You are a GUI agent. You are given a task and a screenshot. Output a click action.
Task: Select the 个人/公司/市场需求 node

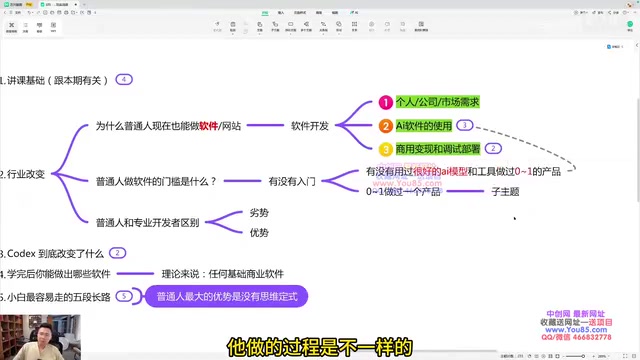[437, 102]
